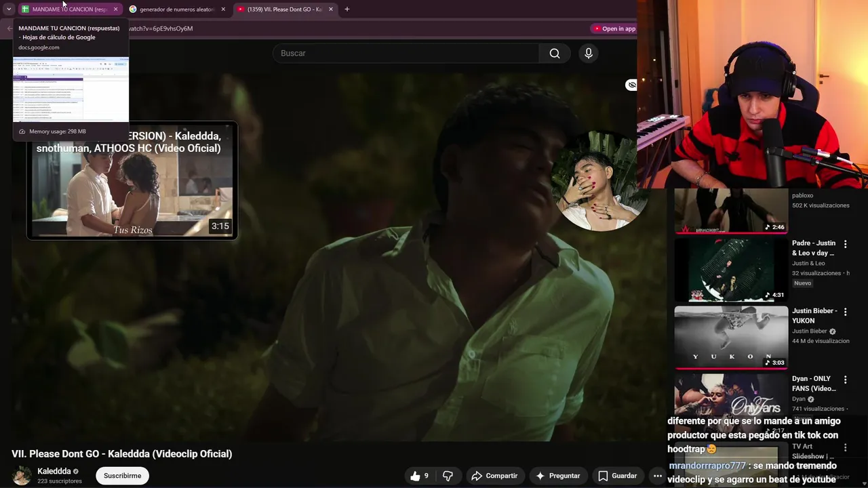Viewport: 868px width, 488px height.
Task: Open more actions three-dot menu
Action: pos(656,476)
